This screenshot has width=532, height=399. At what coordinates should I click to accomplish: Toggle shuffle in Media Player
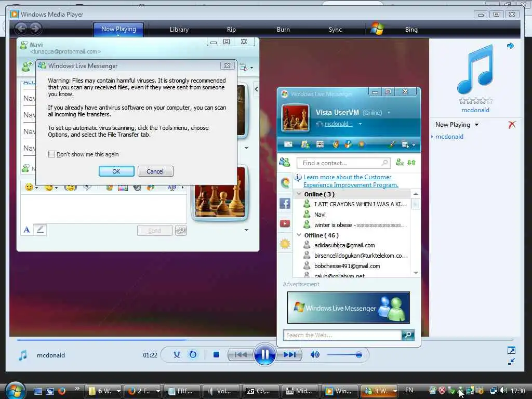[177, 354]
